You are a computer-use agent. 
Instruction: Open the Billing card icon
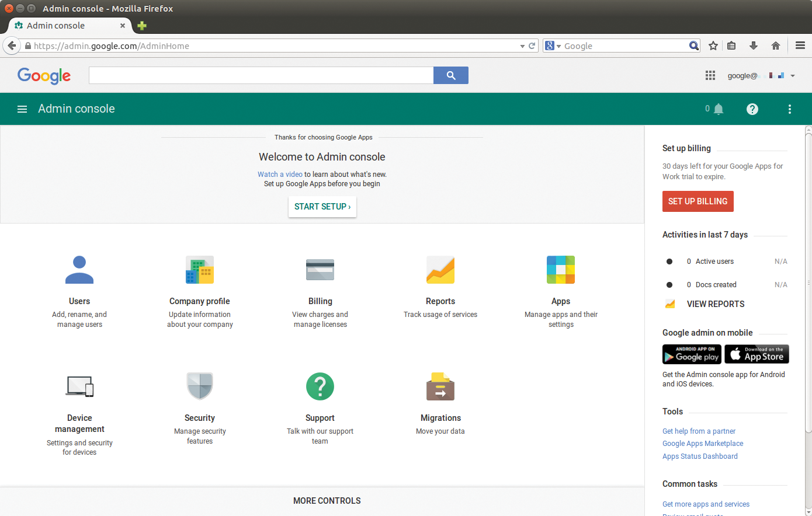click(320, 270)
